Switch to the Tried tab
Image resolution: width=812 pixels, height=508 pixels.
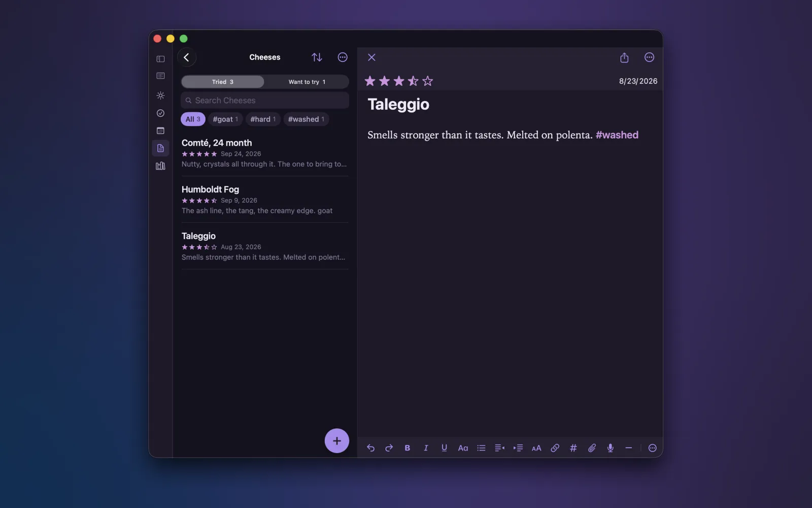point(223,82)
